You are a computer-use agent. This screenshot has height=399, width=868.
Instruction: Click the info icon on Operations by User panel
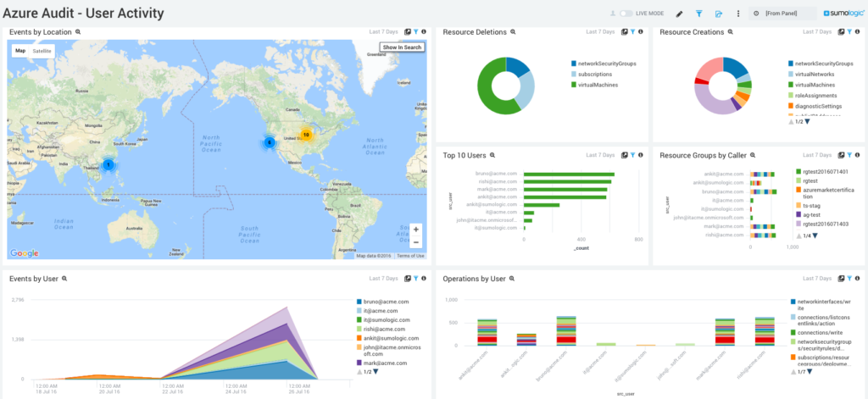(x=858, y=279)
